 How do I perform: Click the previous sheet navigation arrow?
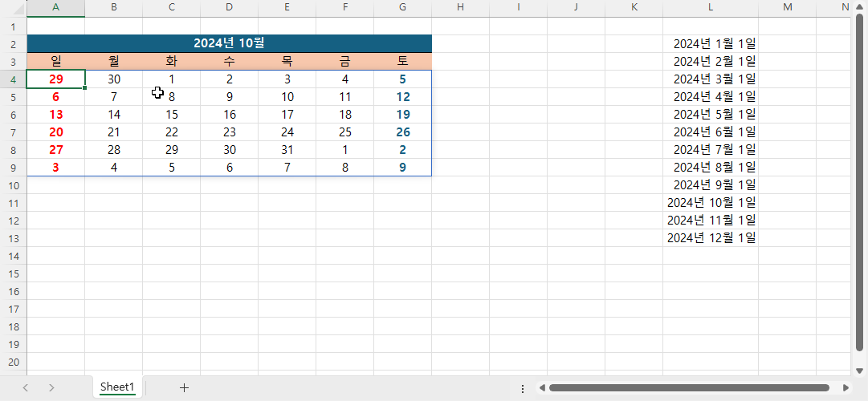26,387
